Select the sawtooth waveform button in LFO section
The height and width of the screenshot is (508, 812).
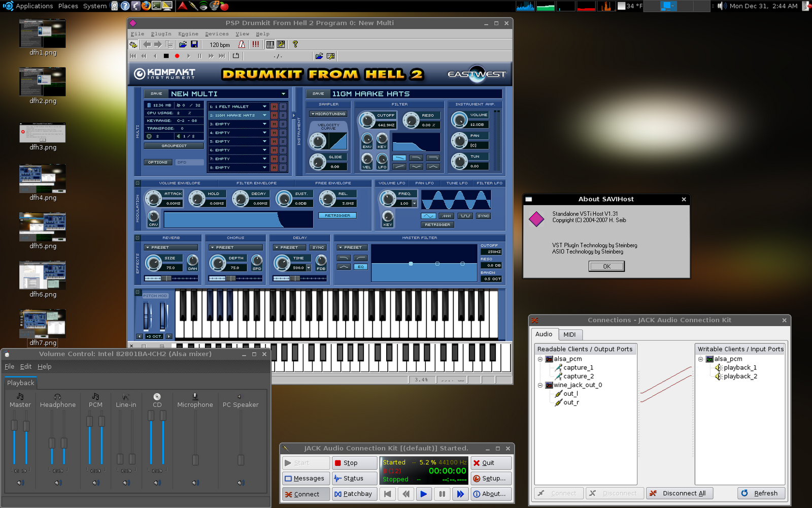coord(447,216)
